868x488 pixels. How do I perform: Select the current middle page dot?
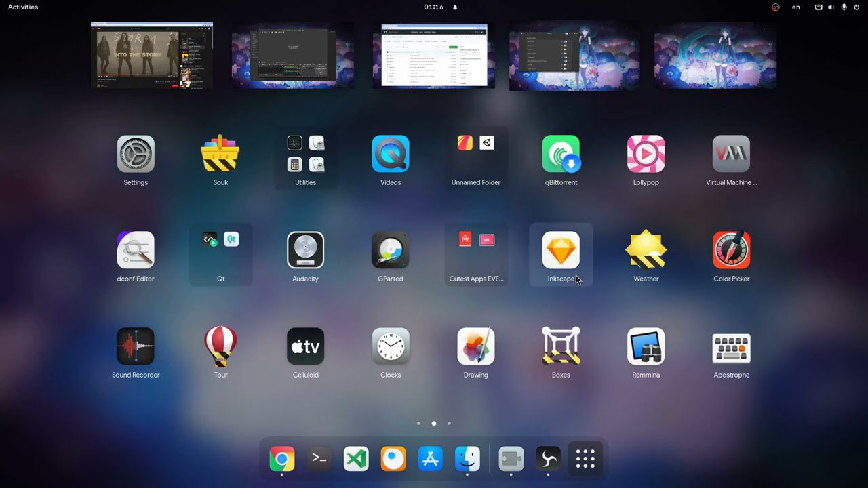pos(434,424)
